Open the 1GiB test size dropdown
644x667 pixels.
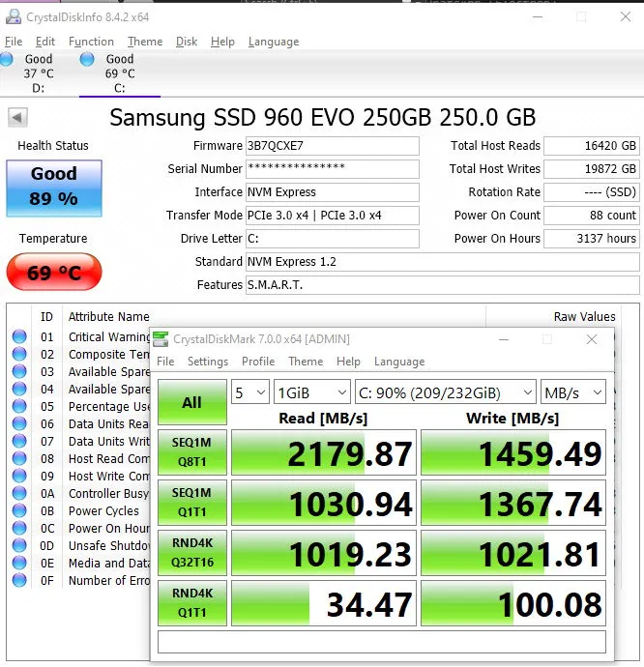[311, 392]
